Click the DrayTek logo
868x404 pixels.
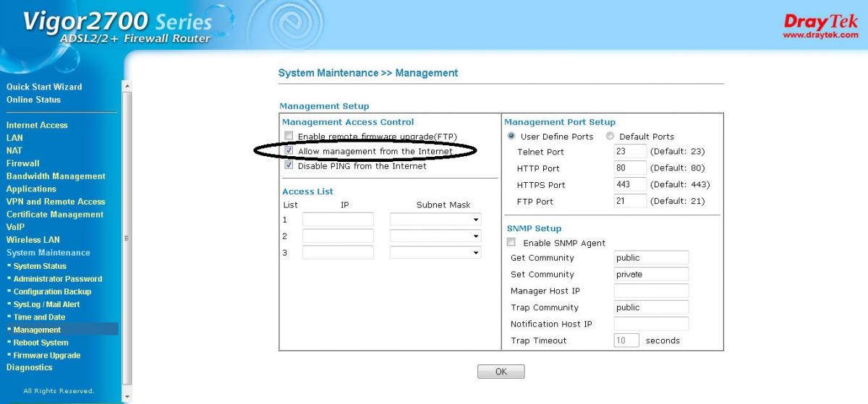coord(821,26)
